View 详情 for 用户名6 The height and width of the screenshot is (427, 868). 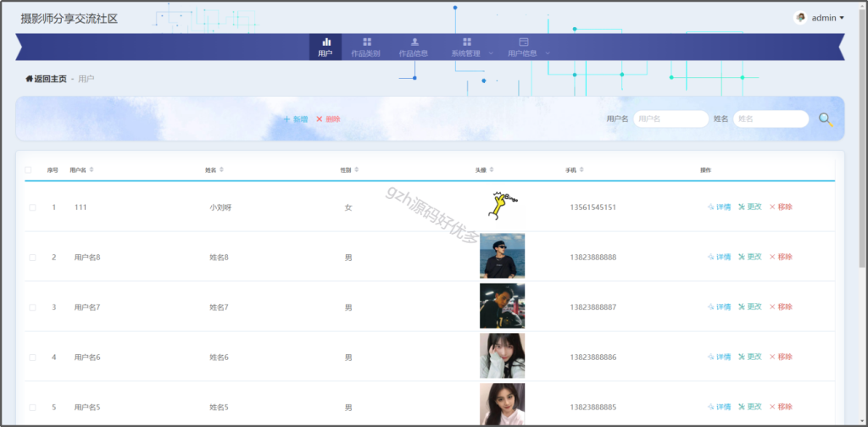(719, 357)
